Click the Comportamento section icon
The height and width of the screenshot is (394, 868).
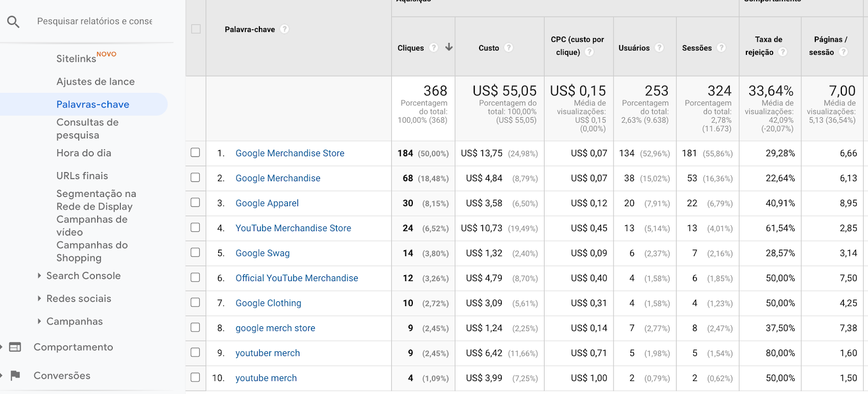pos(15,347)
